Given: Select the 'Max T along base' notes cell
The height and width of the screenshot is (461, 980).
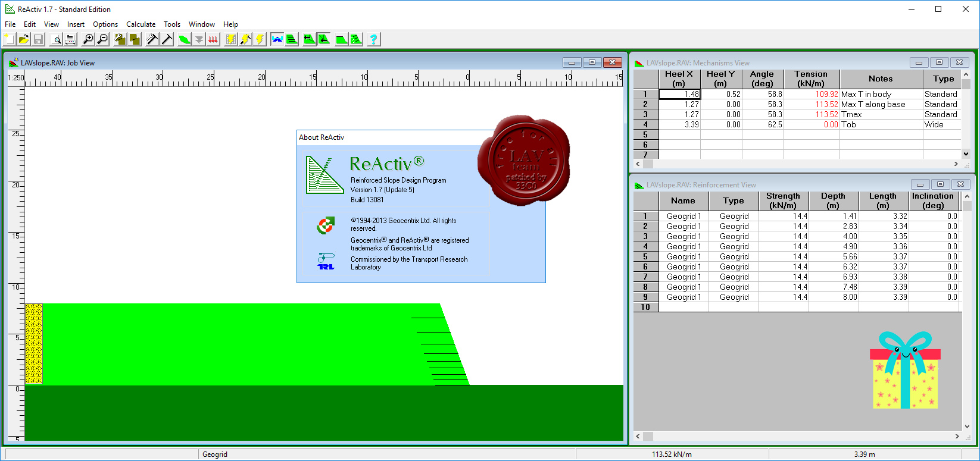Looking at the screenshot, I should [x=881, y=104].
